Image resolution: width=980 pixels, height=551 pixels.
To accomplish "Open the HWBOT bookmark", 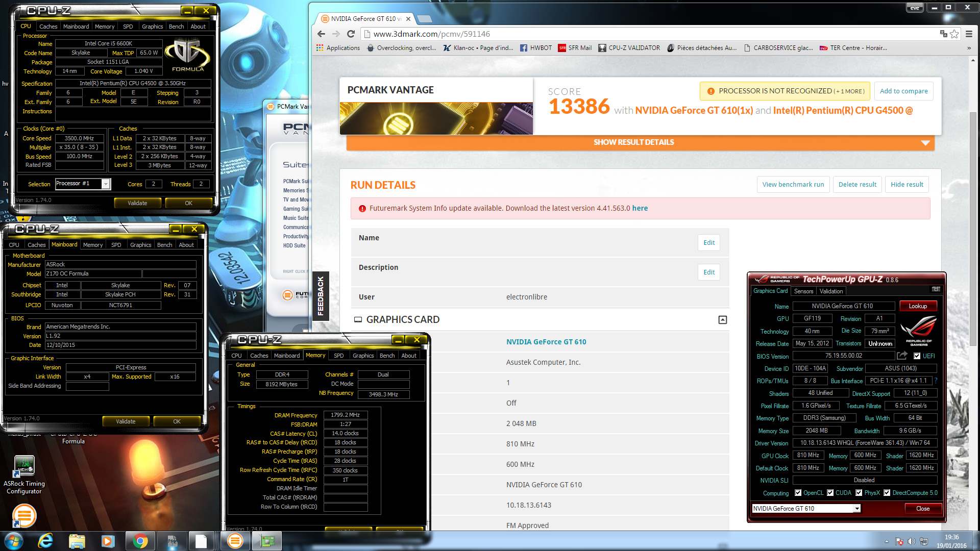I will coord(536,48).
